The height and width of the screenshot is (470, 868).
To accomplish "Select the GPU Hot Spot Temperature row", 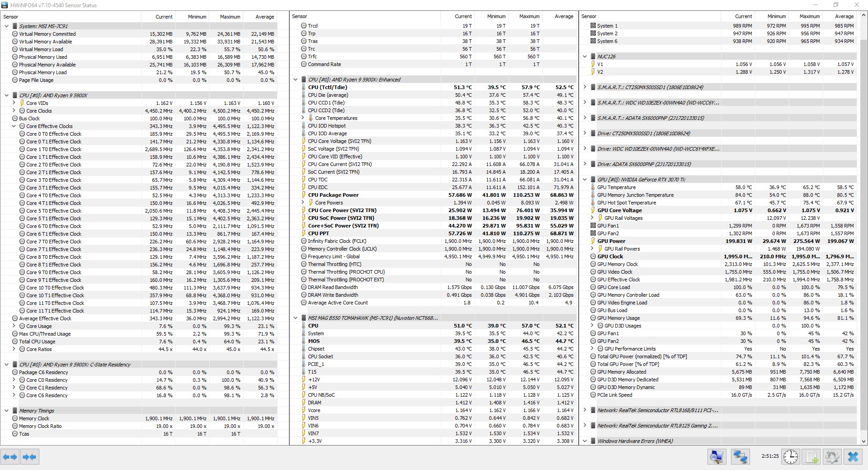I will (719, 203).
